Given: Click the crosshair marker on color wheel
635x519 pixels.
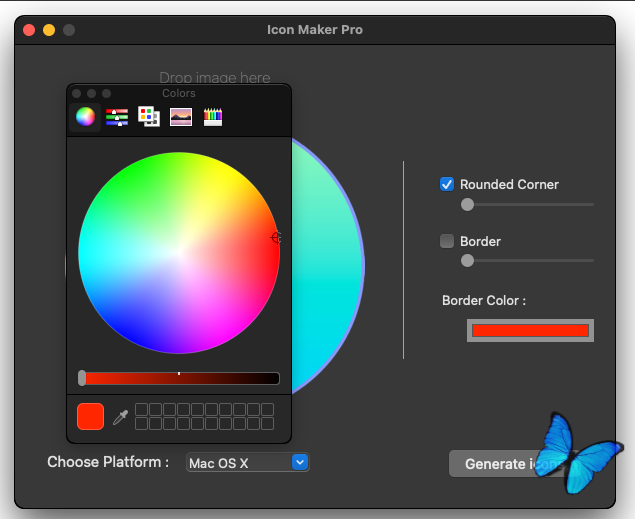Looking at the screenshot, I should pos(276,238).
